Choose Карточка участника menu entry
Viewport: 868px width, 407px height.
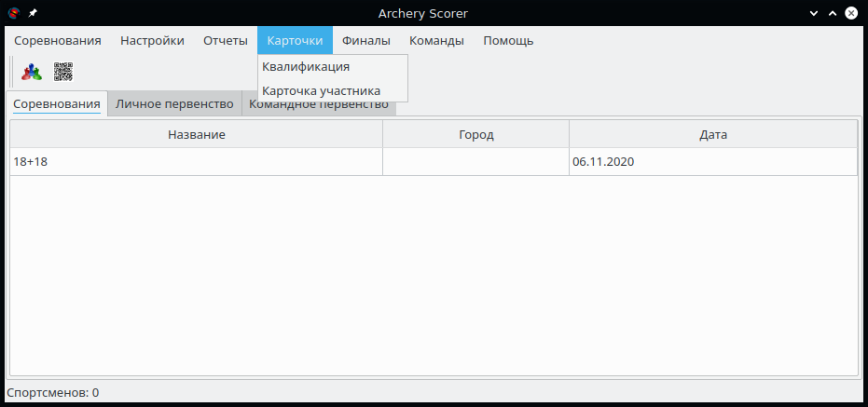321,91
